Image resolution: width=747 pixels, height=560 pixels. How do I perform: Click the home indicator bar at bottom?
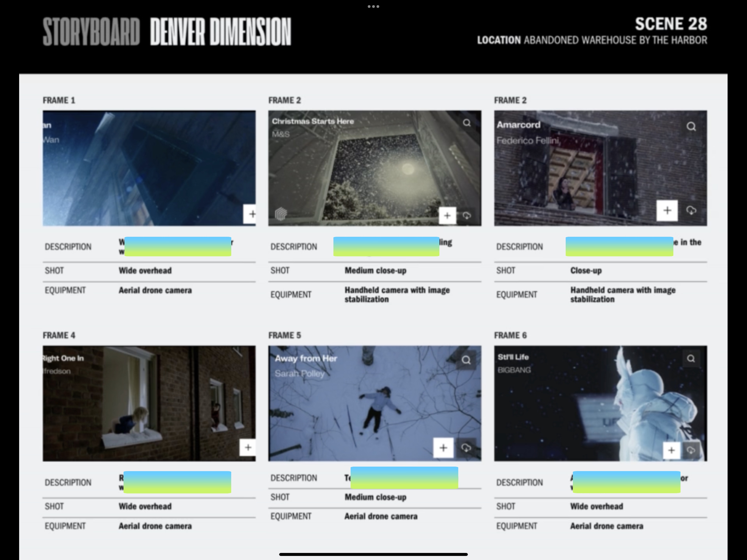373,554
